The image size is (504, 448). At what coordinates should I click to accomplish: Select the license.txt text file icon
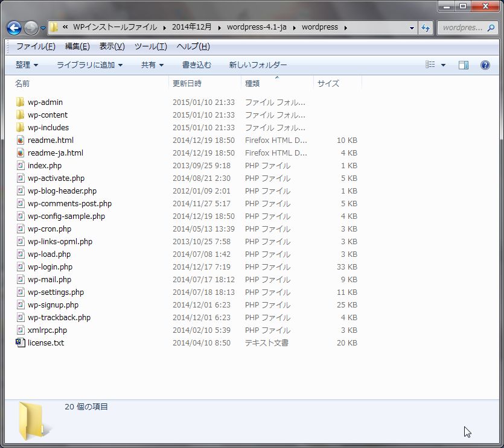[21, 343]
